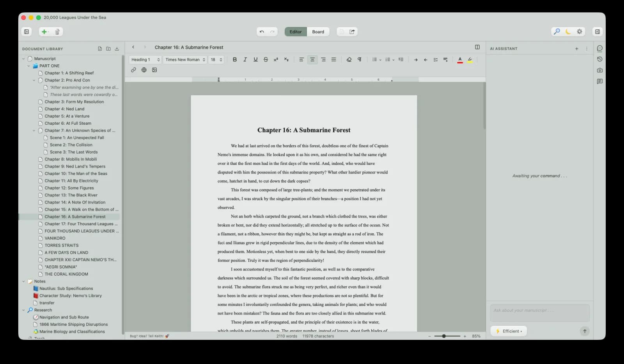Insert a hyperlink

pos(133,70)
